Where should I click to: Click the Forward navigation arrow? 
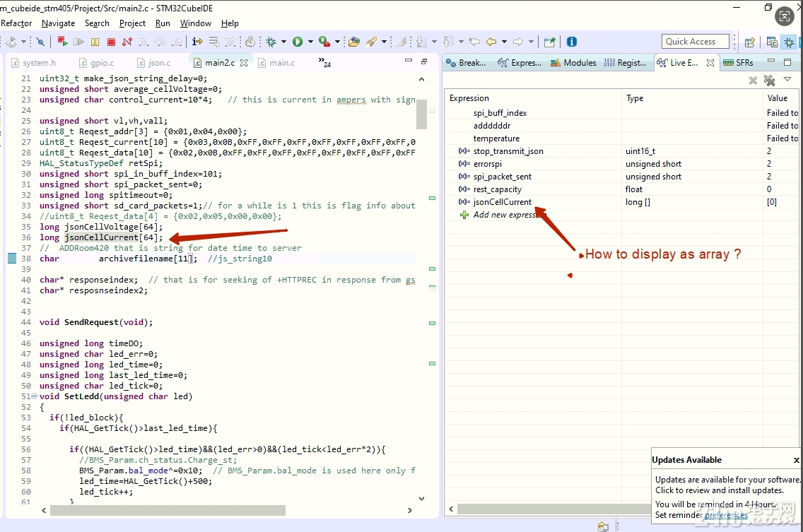[517, 42]
